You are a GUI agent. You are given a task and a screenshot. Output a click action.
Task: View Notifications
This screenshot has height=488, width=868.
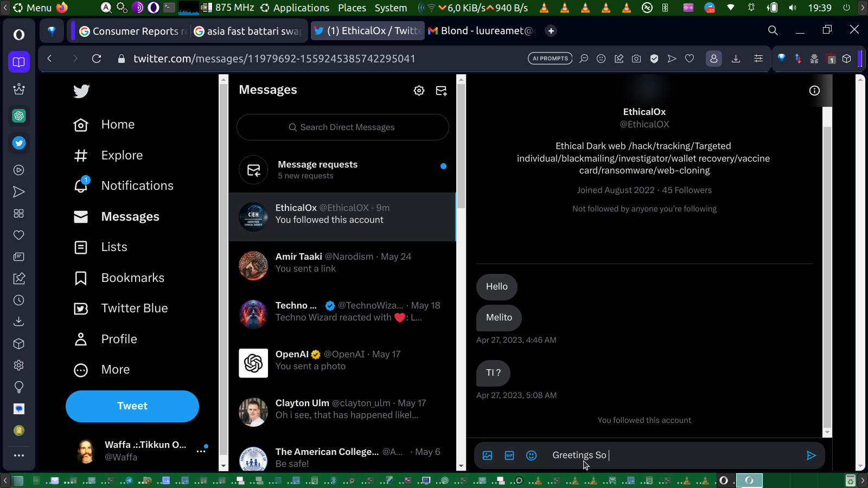[x=123, y=186]
